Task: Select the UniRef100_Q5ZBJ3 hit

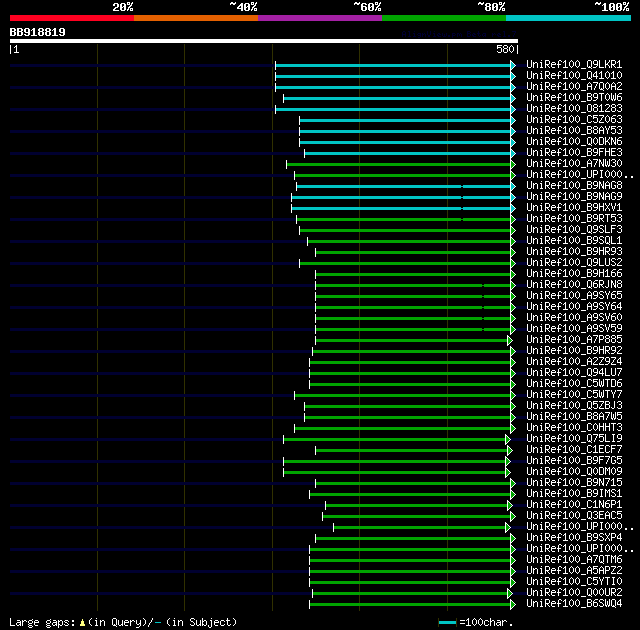Action: pos(574,406)
